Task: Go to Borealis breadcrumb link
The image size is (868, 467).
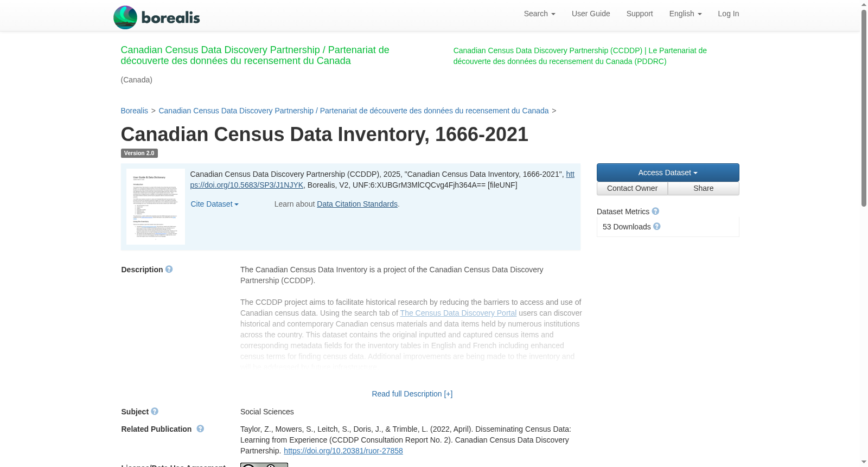Action: pos(135,111)
